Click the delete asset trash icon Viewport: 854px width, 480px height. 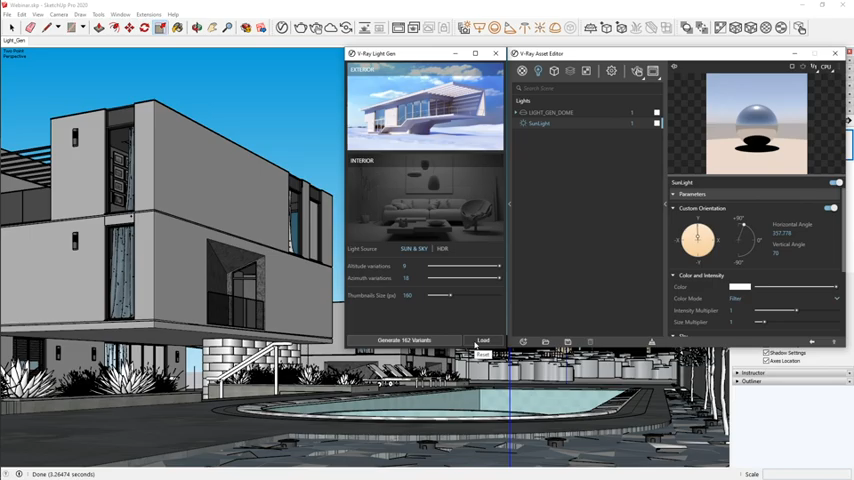click(x=590, y=342)
